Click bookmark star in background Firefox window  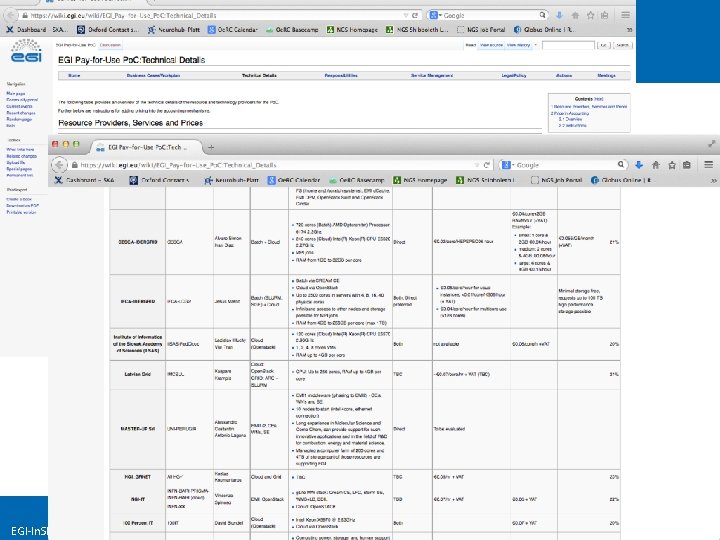[x=590, y=15]
